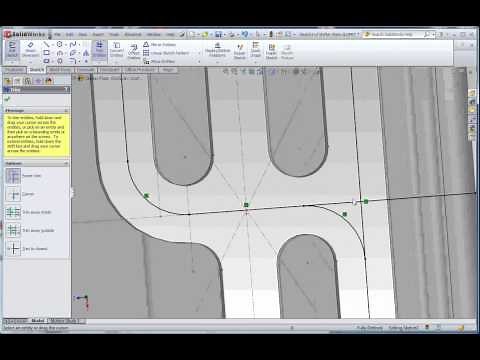Open the File menu
The image size is (480, 360).
57,34
